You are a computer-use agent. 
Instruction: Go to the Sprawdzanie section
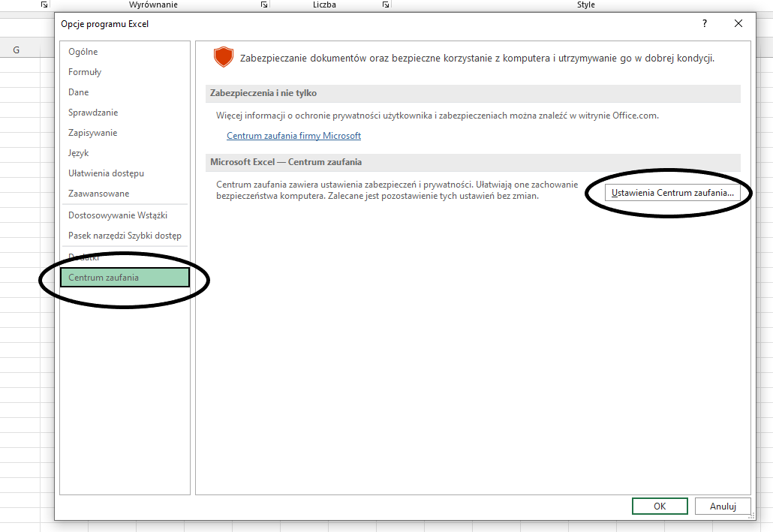coord(93,113)
